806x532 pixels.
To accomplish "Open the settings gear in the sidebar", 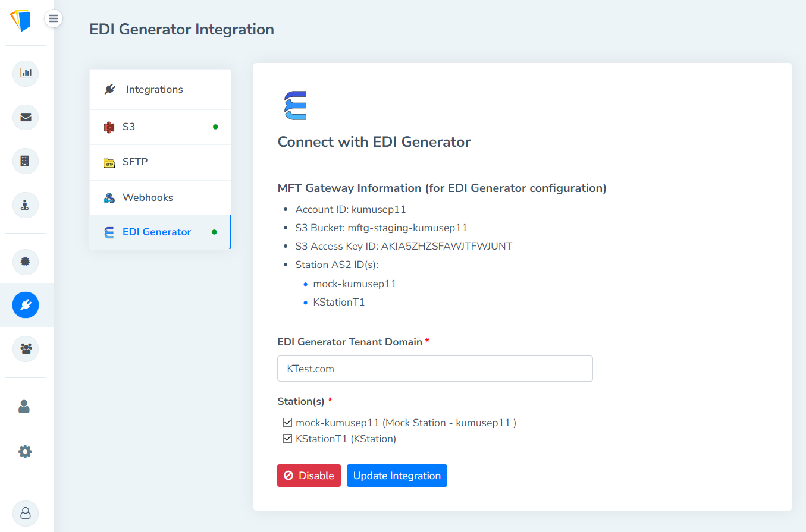I will click(24, 452).
